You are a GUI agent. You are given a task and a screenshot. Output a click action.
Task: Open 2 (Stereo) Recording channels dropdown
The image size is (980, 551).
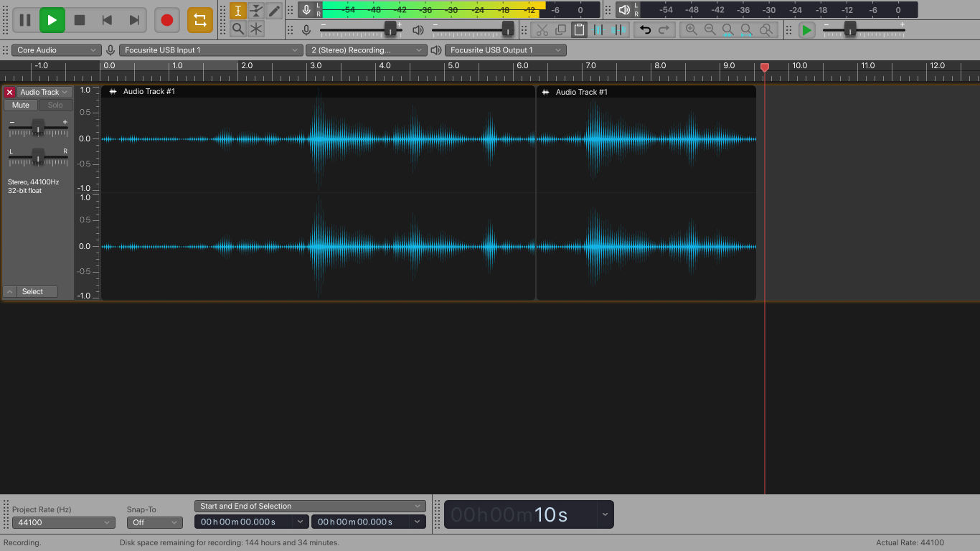tap(366, 50)
